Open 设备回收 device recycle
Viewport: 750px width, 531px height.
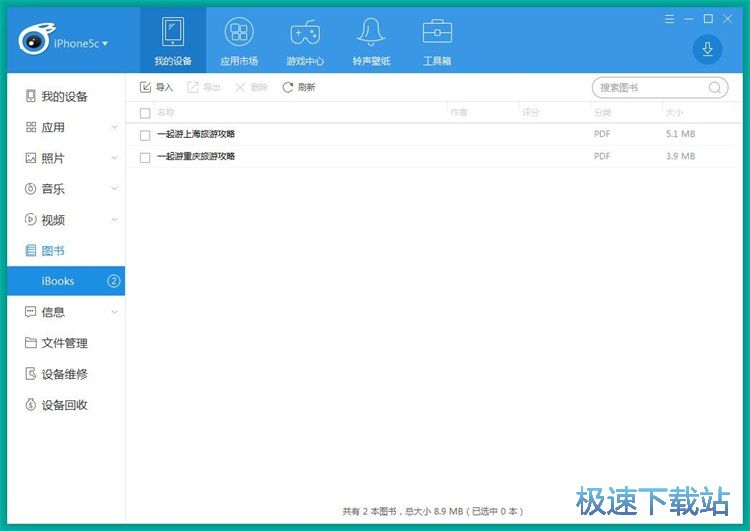pyautogui.click(x=64, y=405)
